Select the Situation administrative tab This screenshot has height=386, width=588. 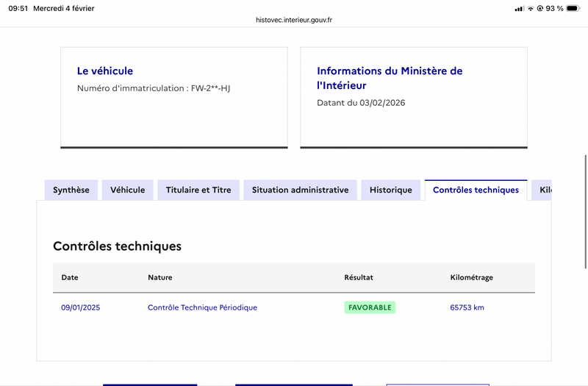(x=300, y=190)
